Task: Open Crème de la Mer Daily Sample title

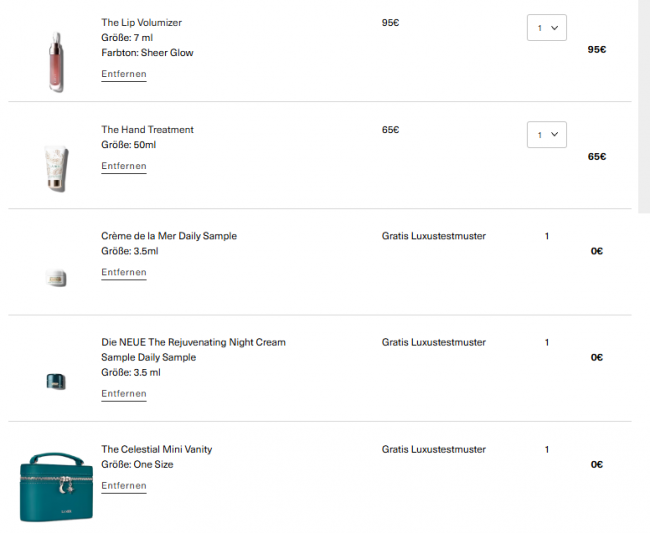Action: 169,236
